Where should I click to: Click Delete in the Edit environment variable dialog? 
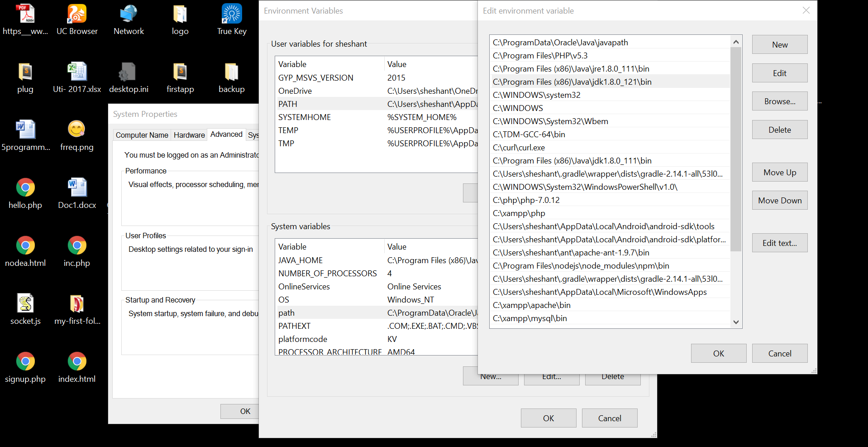click(x=779, y=130)
